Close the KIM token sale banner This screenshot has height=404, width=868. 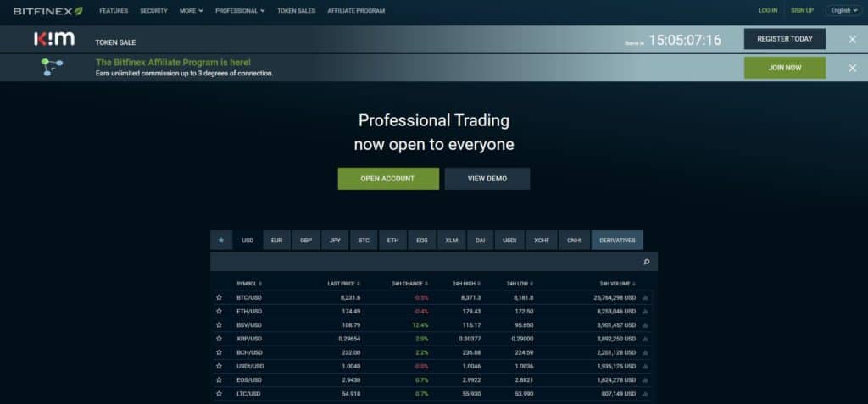point(853,39)
